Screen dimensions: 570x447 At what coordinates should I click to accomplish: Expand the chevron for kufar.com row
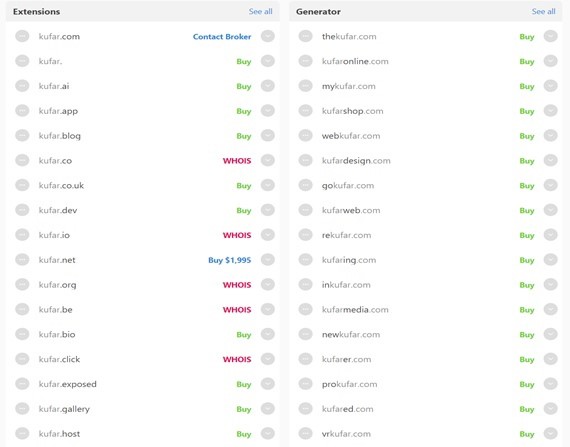268,36
